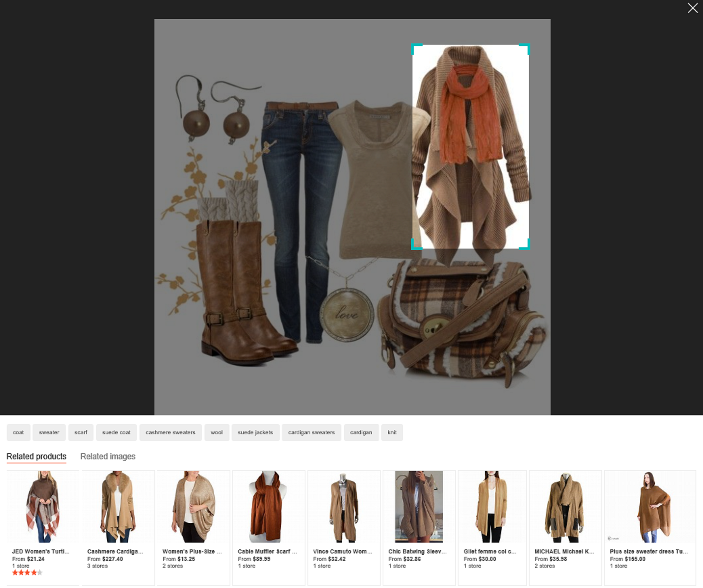Close the visual search overlay
Screen dimensions: 703x588
point(693,8)
